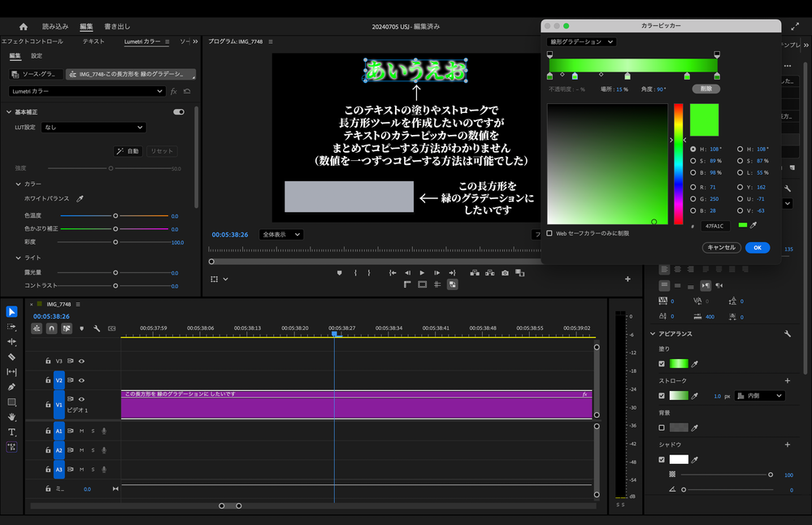Switch to the 書き出し tab
812x525 pixels.
click(x=116, y=27)
